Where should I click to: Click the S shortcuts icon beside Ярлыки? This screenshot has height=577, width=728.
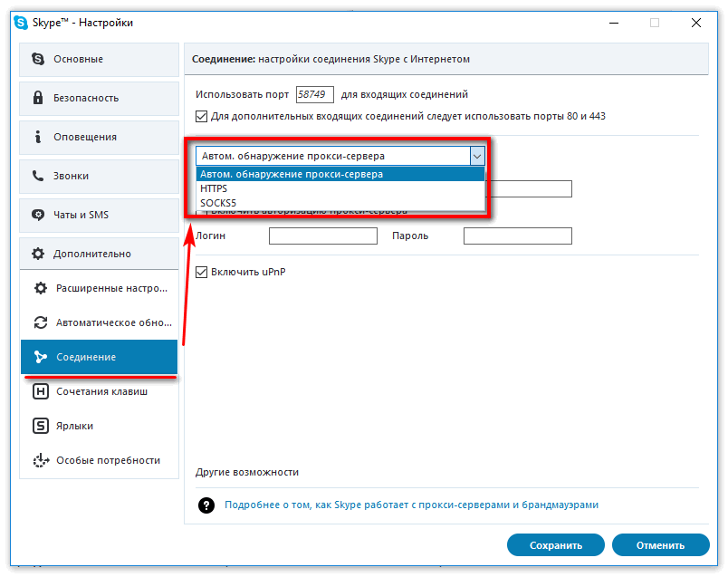coord(41,426)
